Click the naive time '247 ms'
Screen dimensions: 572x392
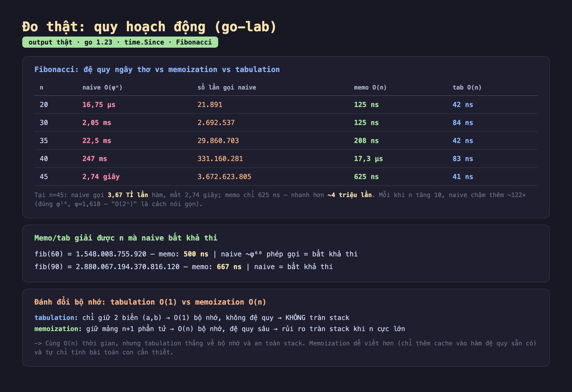pos(95,159)
